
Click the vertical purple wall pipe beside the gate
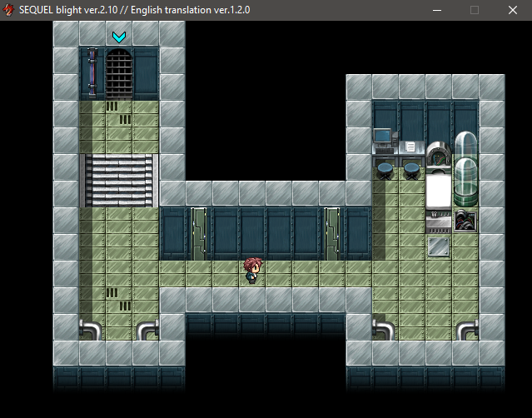point(92,72)
